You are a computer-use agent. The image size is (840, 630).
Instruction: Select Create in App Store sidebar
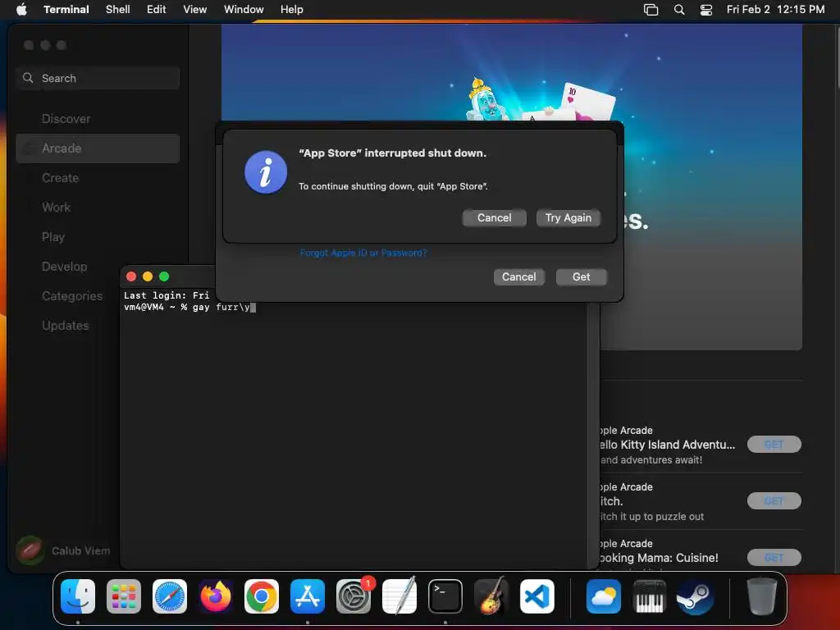(98, 178)
